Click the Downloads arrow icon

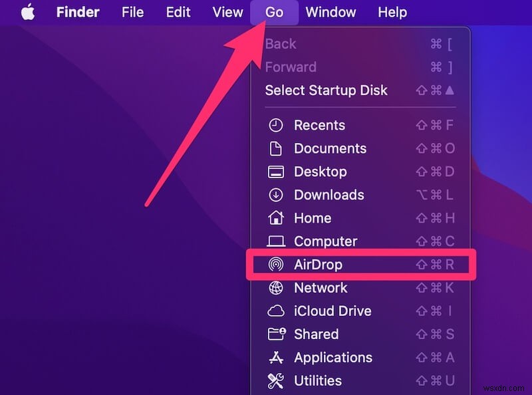click(x=275, y=195)
